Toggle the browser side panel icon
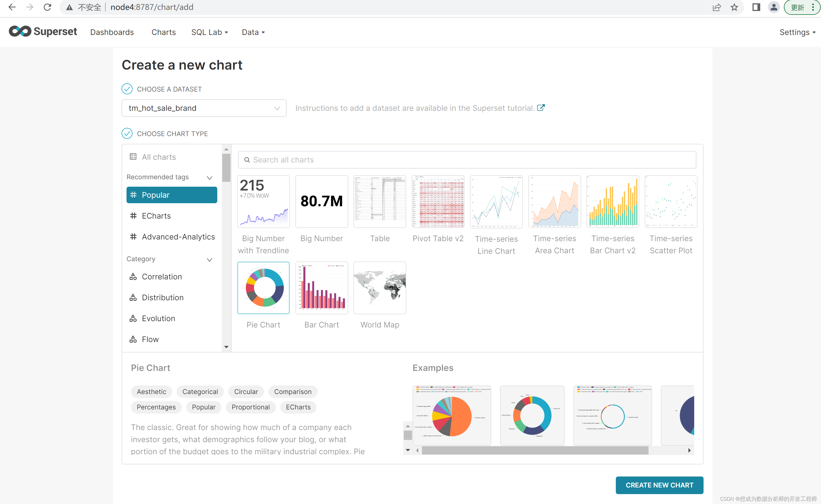 pyautogui.click(x=756, y=7)
